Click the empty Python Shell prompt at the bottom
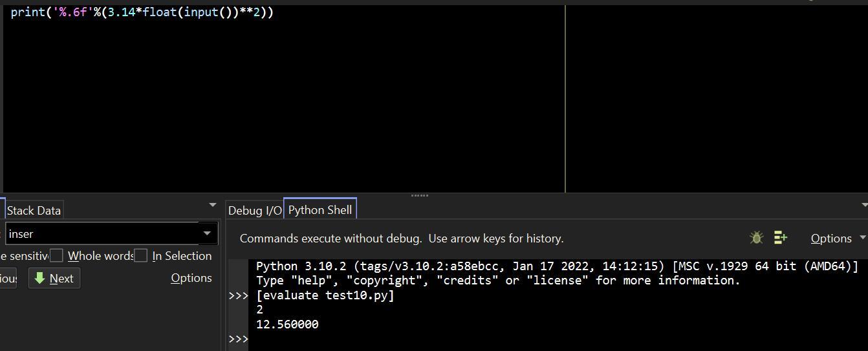Image resolution: width=868 pixels, height=351 pixels. click(x=388, y=339)
